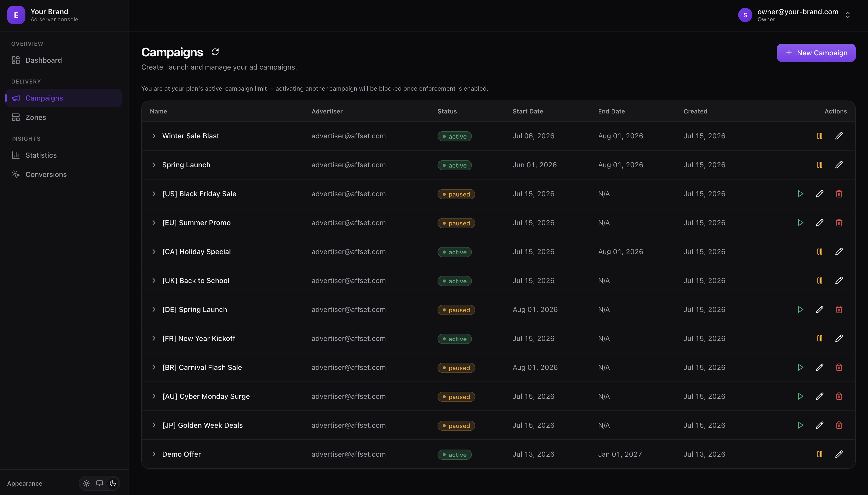Click the Name column header
Image resolution: width=868 pixels, height=495 pixels.
click(x=159, y=111)
